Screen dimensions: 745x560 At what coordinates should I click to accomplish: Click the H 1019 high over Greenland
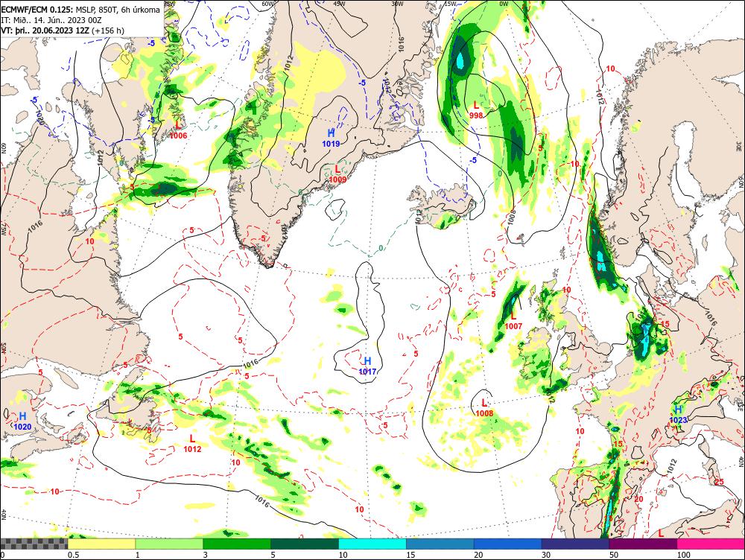click(x=332, y=138)
